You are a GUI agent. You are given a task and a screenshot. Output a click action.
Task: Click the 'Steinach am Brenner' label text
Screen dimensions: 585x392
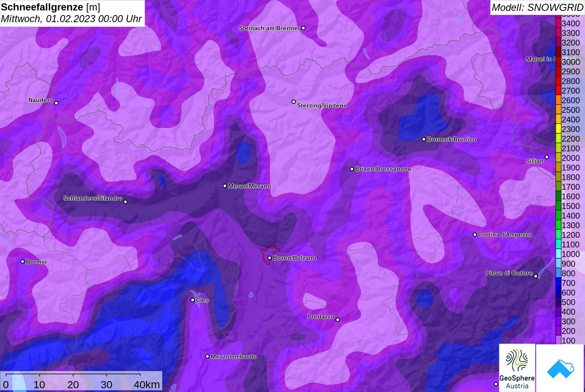(x=270, y=28)
